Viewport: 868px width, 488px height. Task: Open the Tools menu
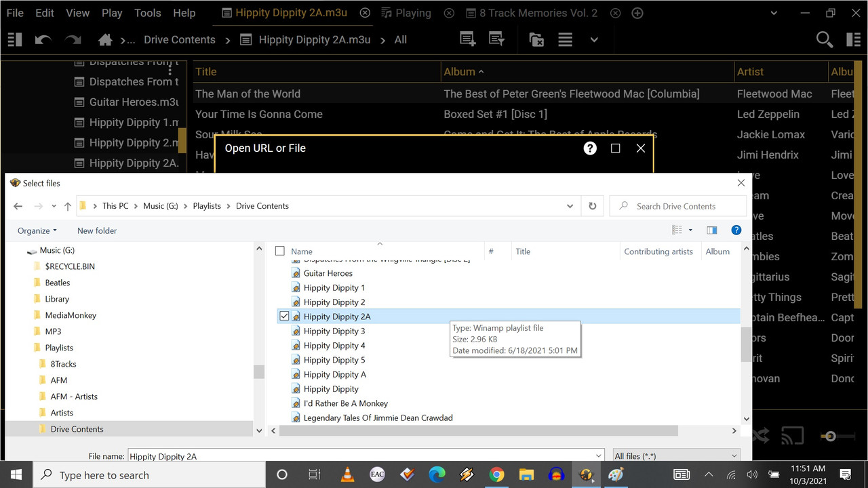(148, 13)
